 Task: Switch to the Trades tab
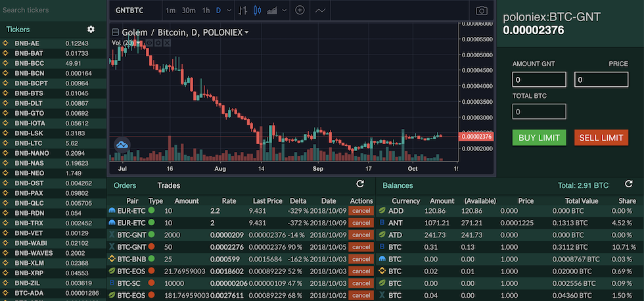pos(169,185)
